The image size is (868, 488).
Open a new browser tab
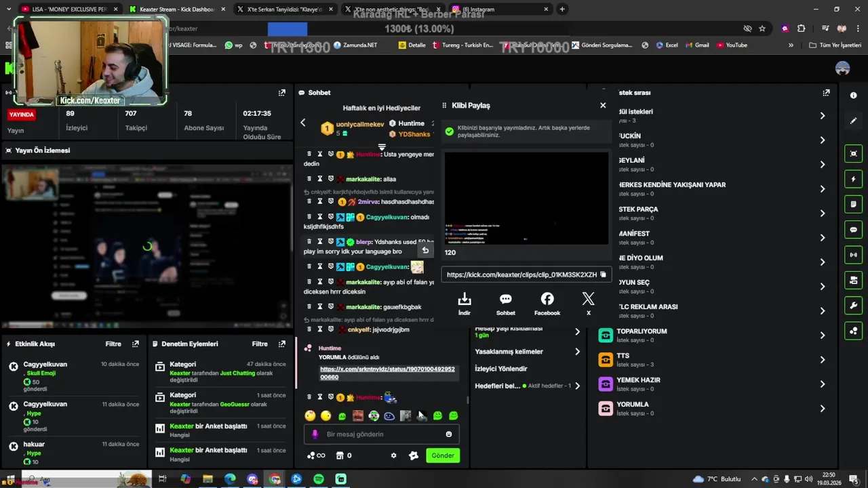point(562,9)
